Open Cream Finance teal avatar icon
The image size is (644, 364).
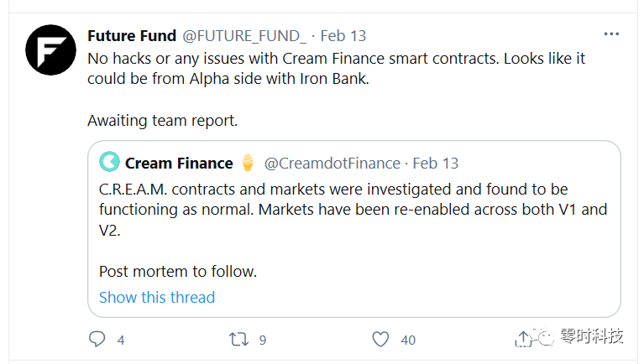(110, 162)
